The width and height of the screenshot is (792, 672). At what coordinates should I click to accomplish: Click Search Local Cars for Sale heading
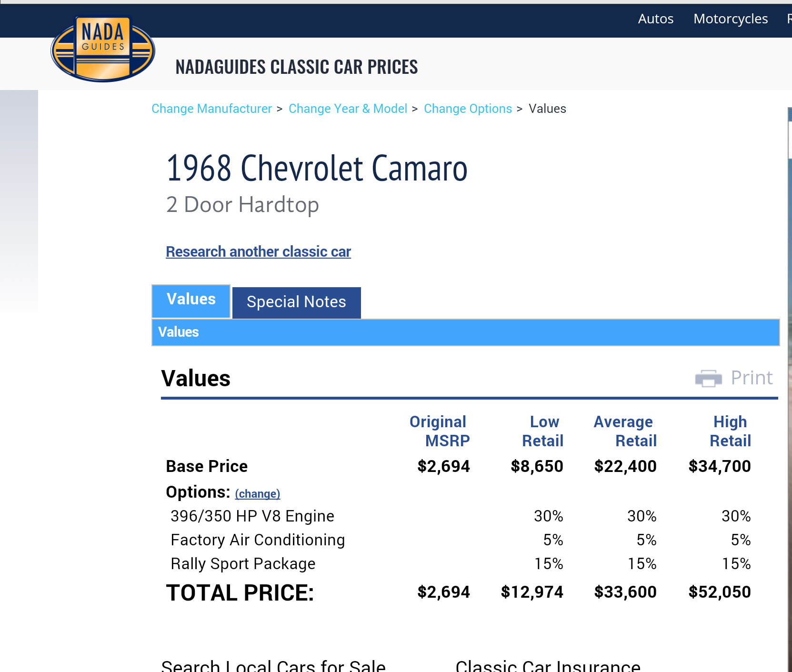tap(273, 665)
